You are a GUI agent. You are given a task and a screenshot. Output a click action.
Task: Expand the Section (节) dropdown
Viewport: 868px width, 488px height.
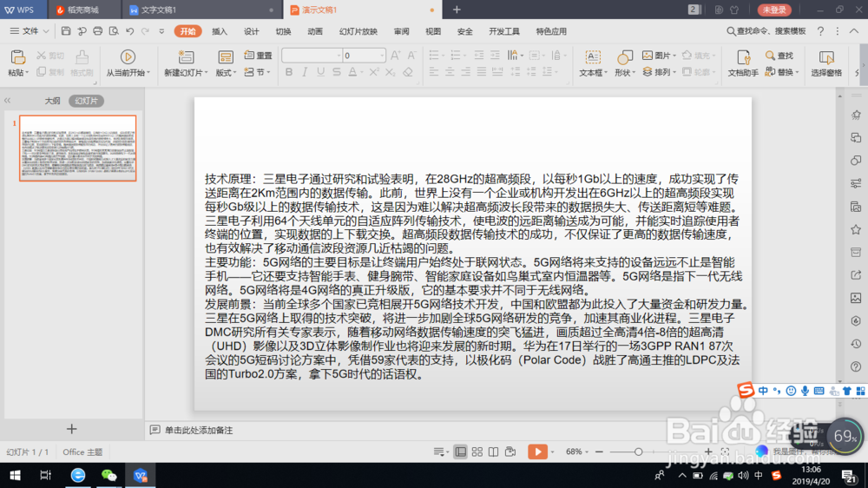point(259,73)
